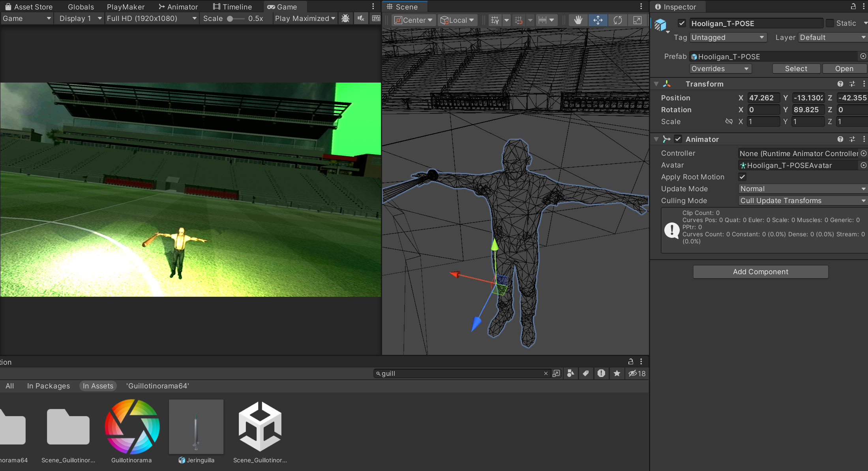
Task: Collapse the Transform component
Action: tap(656, 84)
